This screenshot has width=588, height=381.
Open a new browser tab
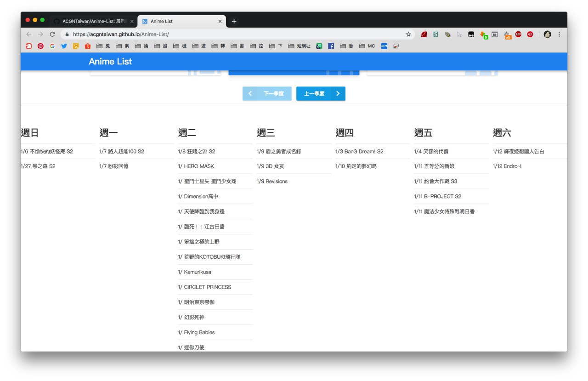point(234,21)
